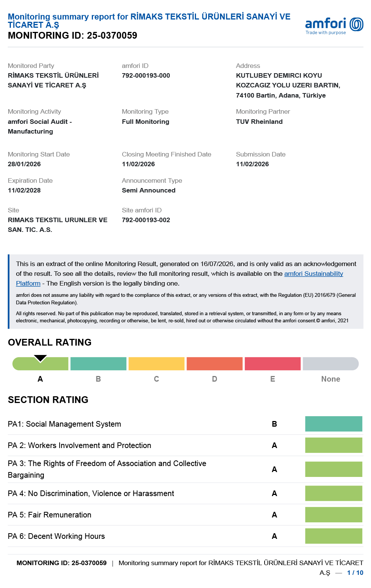This screenshot has height=588, width=371.
Task: Select the orange D overall rating segment
Action: coord(214,364)
